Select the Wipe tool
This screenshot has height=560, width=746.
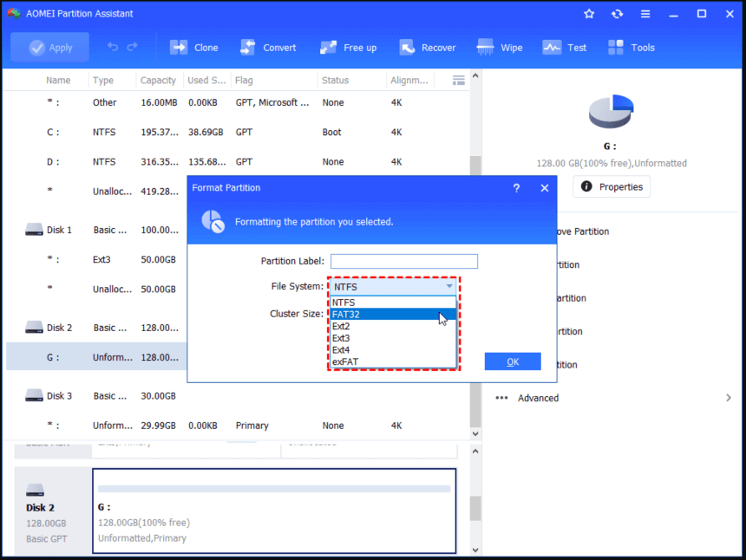point(501,48)
